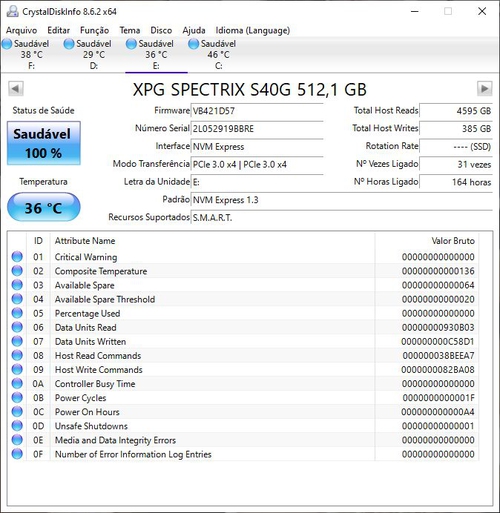Click the Valor Bruto column header
The image size is (500, 513).
427,241
